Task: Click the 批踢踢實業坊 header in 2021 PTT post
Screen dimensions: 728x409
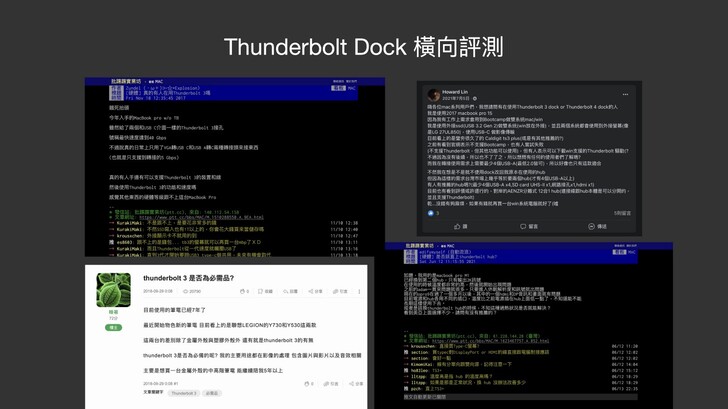Action: pyautogui.click(x=419, y=246)
